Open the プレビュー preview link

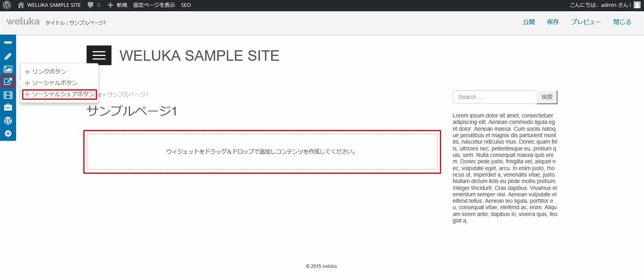click(x=586, y=22)
